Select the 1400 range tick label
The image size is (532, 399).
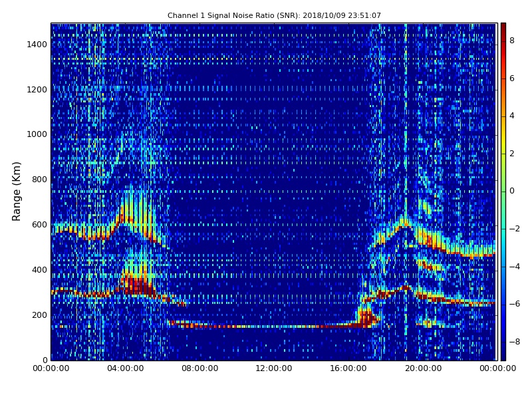(x=37, y=45)
